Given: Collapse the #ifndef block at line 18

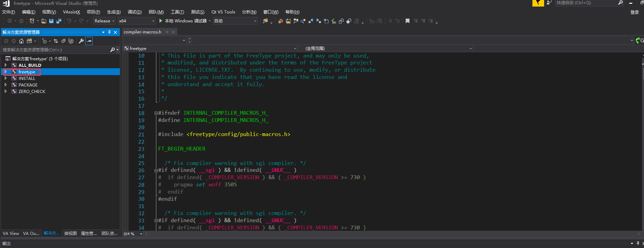Looking at the screenshot, I should click(x=156, y=113).
